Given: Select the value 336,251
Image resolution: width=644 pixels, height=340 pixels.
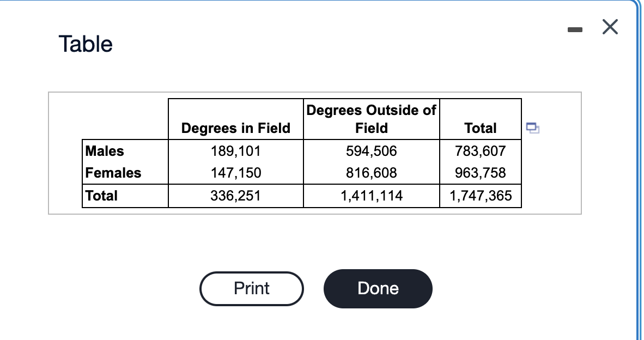Looking at the screenshot, I should coord(236,196).
